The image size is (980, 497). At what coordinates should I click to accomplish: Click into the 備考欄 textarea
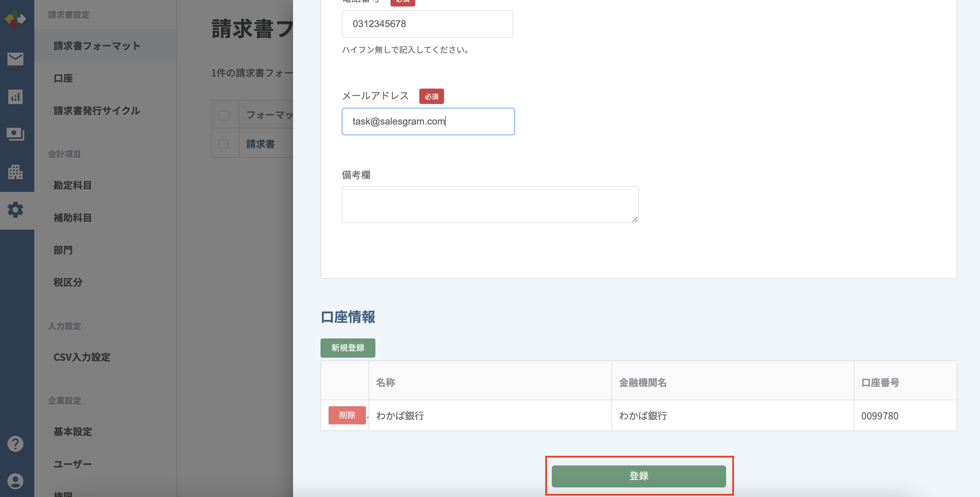490,204
